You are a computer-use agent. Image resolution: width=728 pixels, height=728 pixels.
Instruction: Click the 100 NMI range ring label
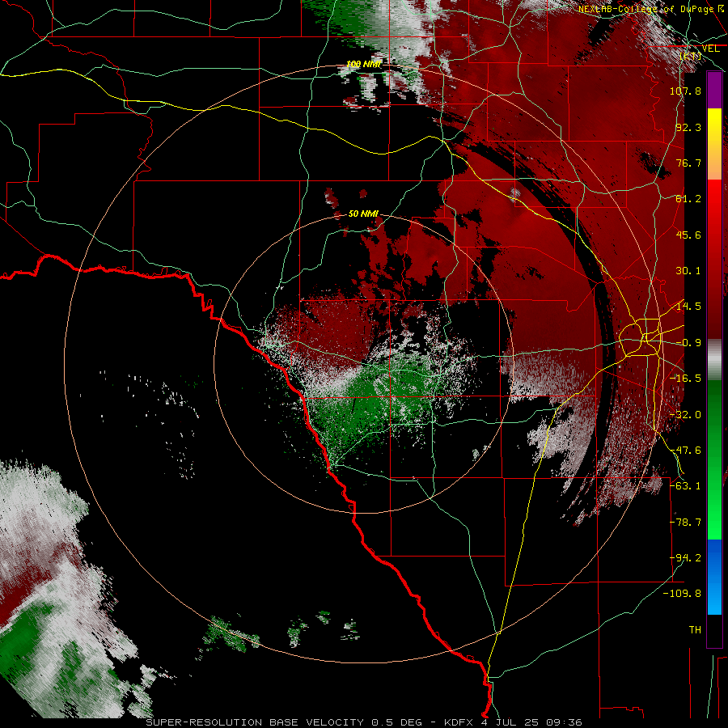coord(363,64)
